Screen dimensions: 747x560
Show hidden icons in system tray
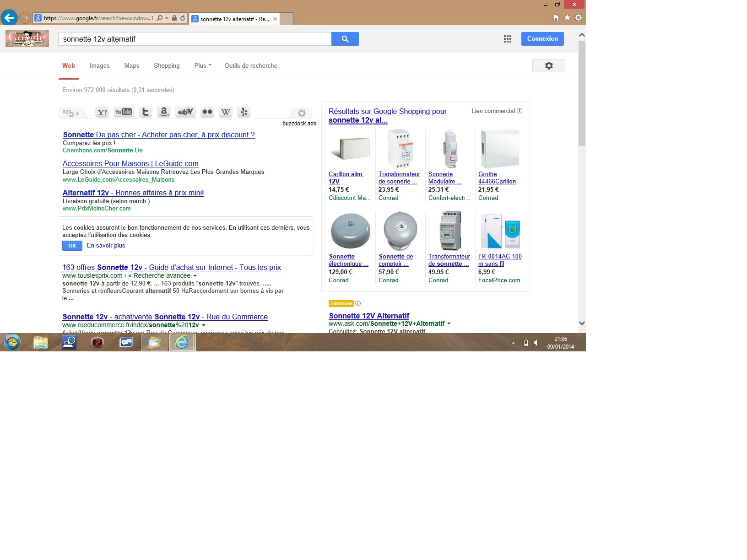pyautogui.click(x=513, y=343)
